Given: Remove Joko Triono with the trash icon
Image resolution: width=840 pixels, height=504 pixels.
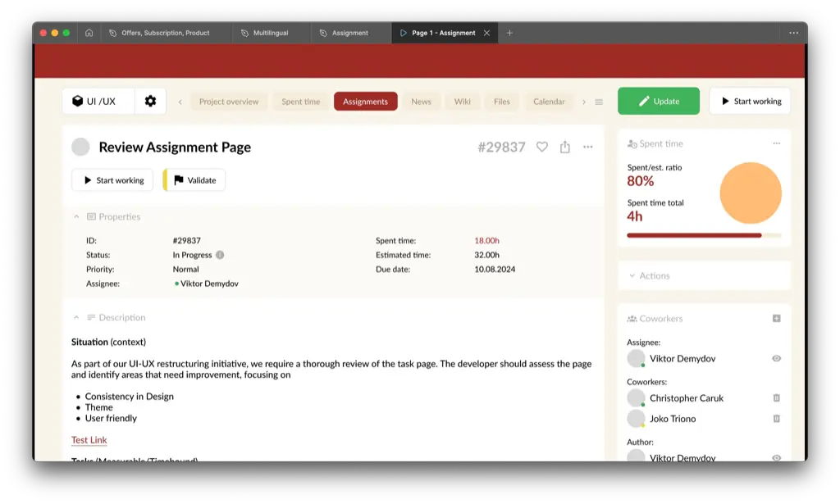Looking at the screenshot, I should 774,418.
